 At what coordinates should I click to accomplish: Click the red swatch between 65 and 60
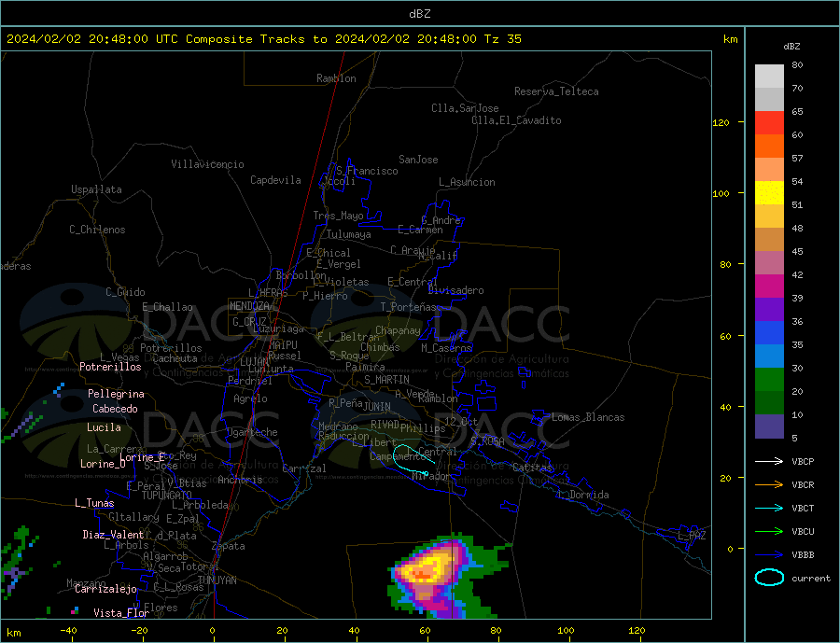click(x=769, y=122)
